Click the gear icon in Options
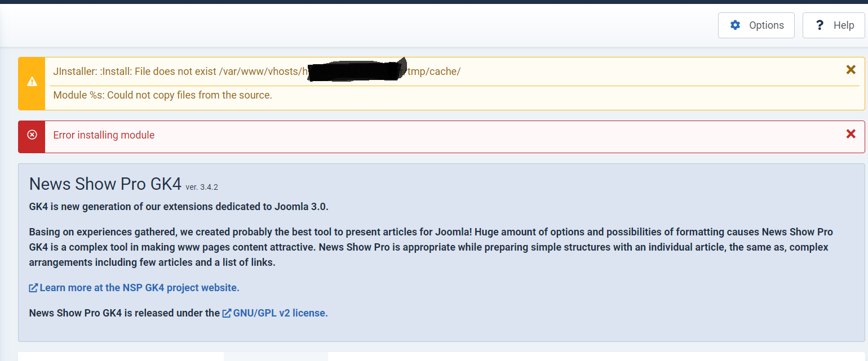The width and height of the screenshot is (868, 361). tap(735, 25)
